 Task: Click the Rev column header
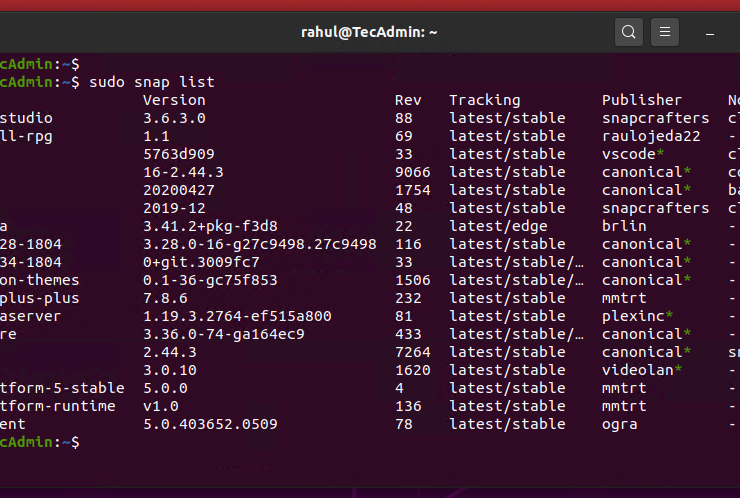(x=408, y=100)
